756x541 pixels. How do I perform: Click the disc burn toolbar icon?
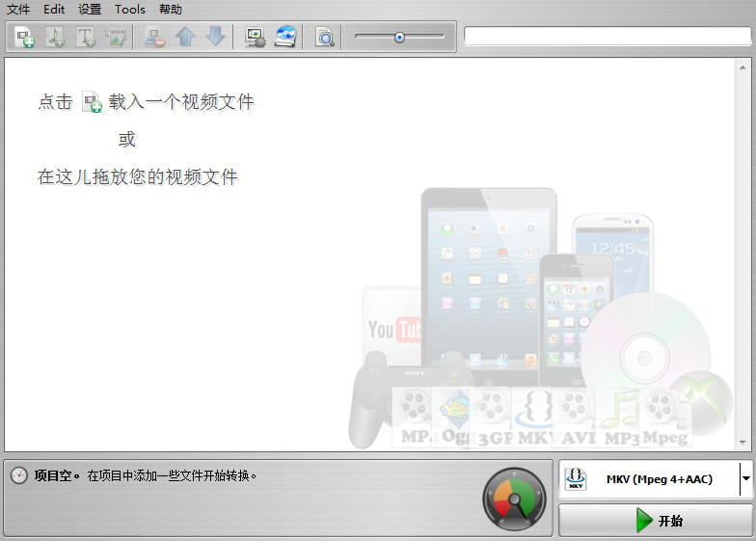(x=285, y=38)
